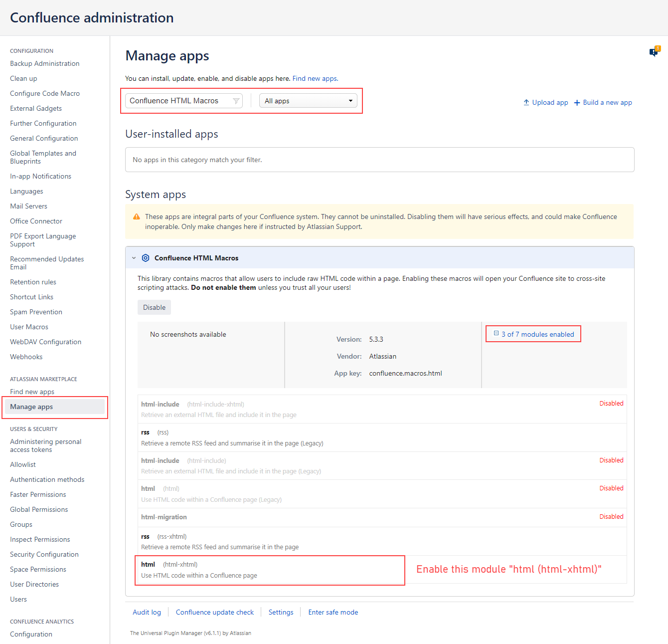Open Audit log link

[147, 612]
